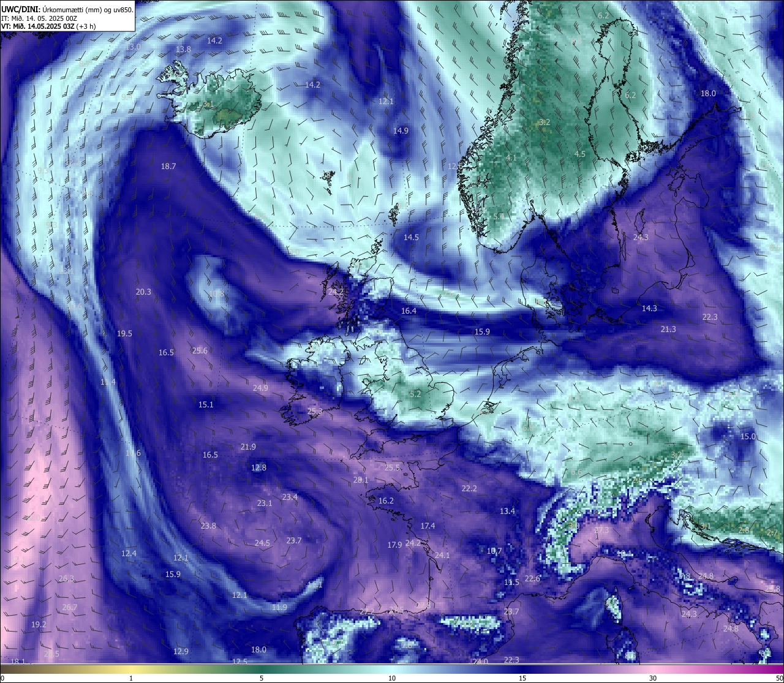Click the 10 label on the color scale
Viewport: 784px width, 683px height.
click(392, 678)
